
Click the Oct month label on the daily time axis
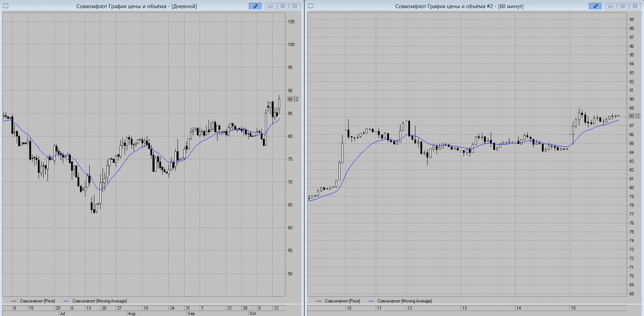(x=253, y=314)
